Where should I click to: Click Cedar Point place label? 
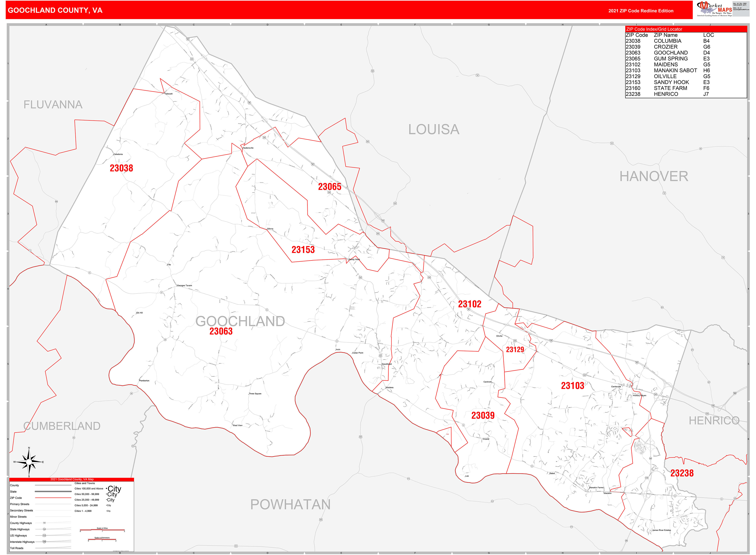357,353
